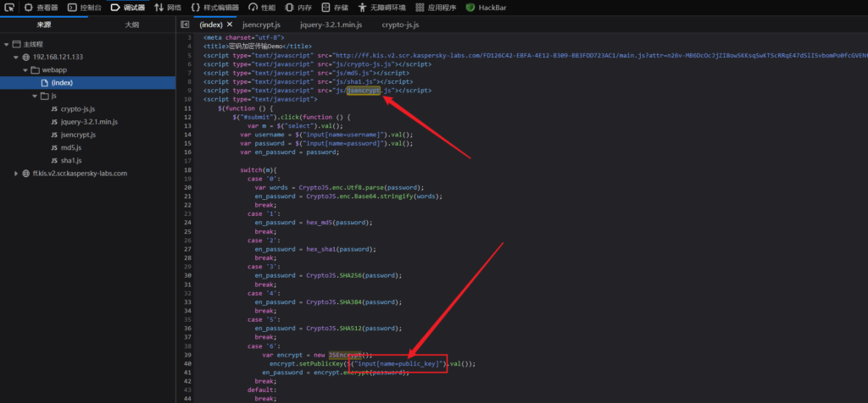The width and height of the screenshot is (868, 403).
Task: Set breakpoint on line number 18
Action: point(189,169)
